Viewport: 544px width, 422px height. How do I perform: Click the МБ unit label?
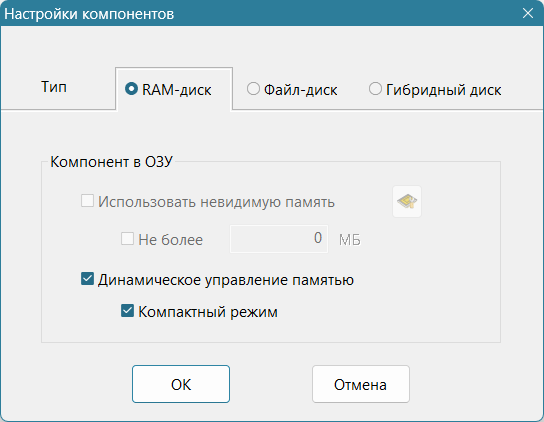click(350, 240)
